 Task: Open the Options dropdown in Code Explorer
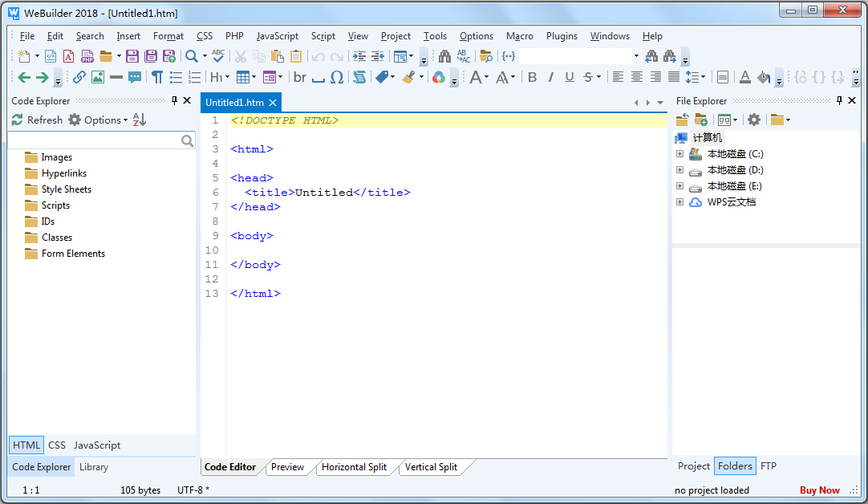coord(102,119)
